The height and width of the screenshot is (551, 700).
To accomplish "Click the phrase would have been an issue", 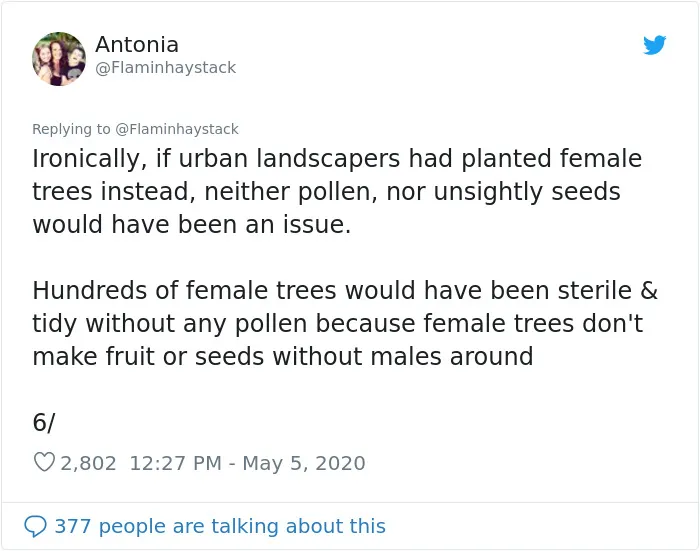I will [x=192, y=224].
